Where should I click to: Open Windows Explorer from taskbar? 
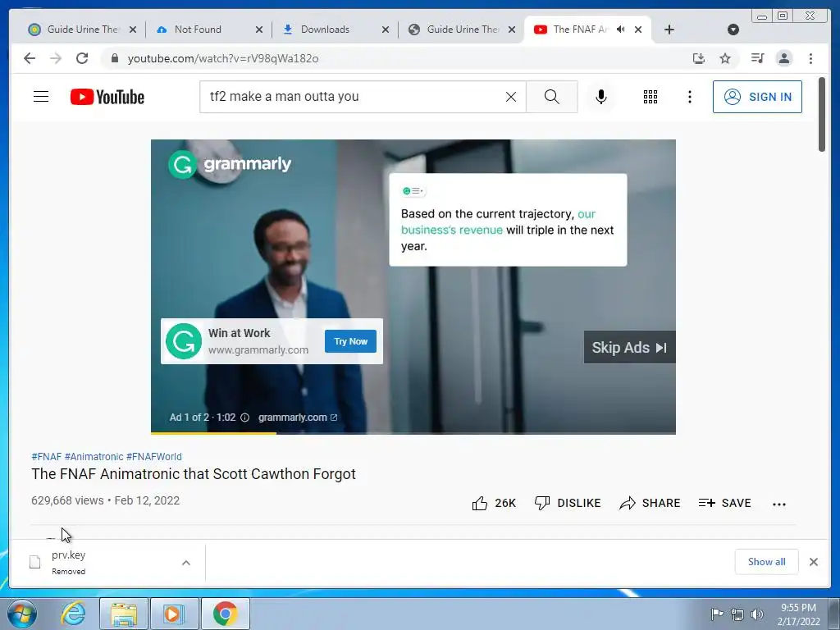pyautogui.click(x=124, y=614)
